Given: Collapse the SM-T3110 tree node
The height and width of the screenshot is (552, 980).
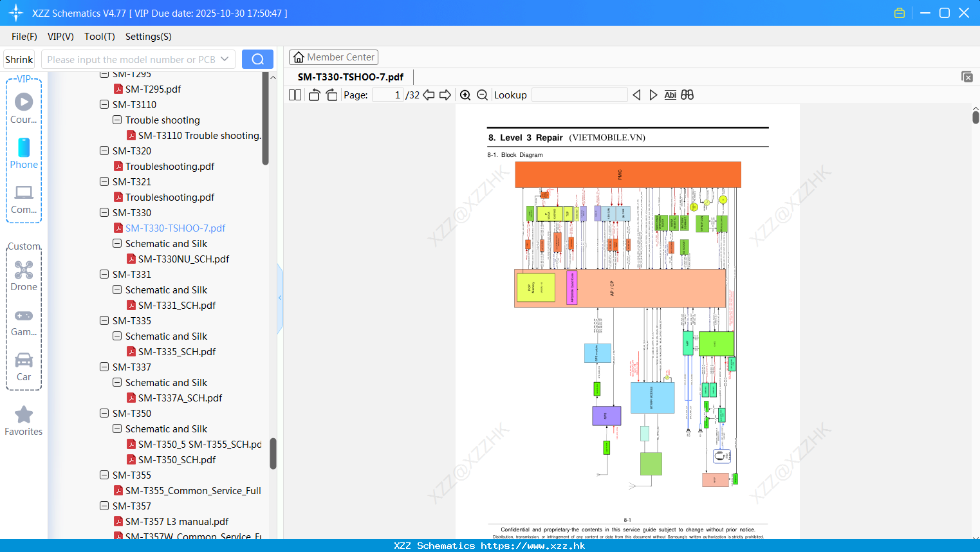Looking at the screenshot, I should (x=104, y=104).
